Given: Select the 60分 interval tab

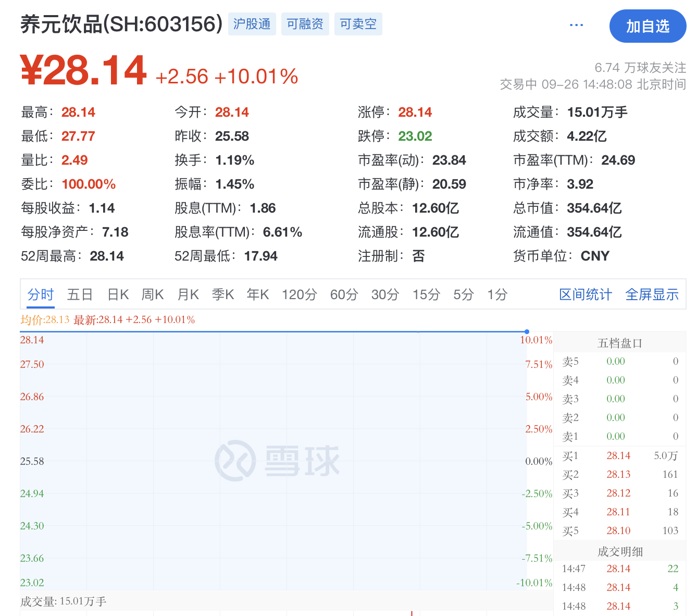Looking at the screenshot, I should [x=344, y=294].
